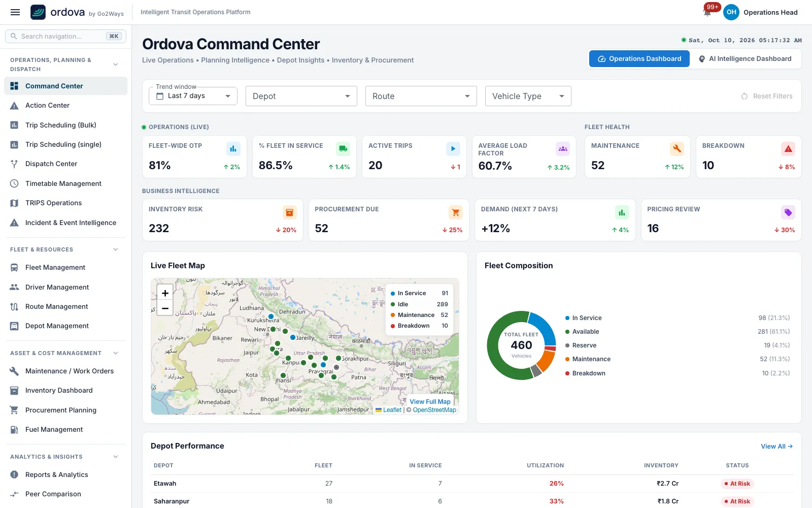Viewport: 812px width, 508px height.
Task: Click the Maintenance wrench card icon
Action: coord(677,149)
